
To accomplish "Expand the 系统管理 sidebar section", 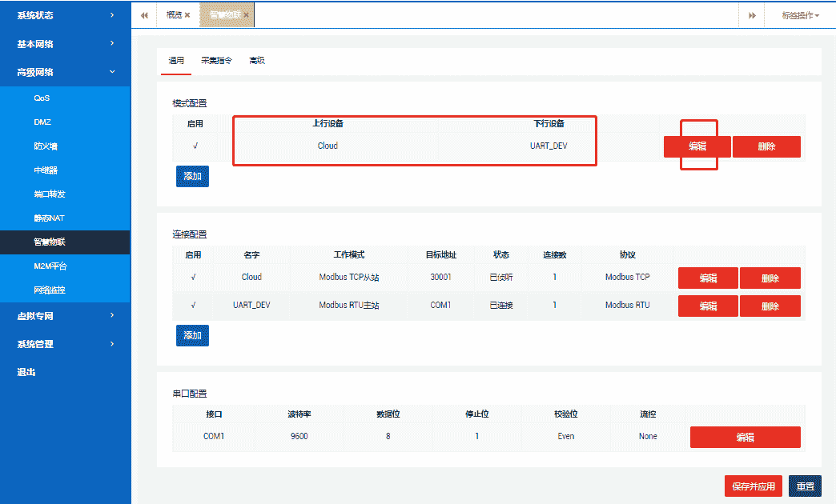I will pos(65,344).
